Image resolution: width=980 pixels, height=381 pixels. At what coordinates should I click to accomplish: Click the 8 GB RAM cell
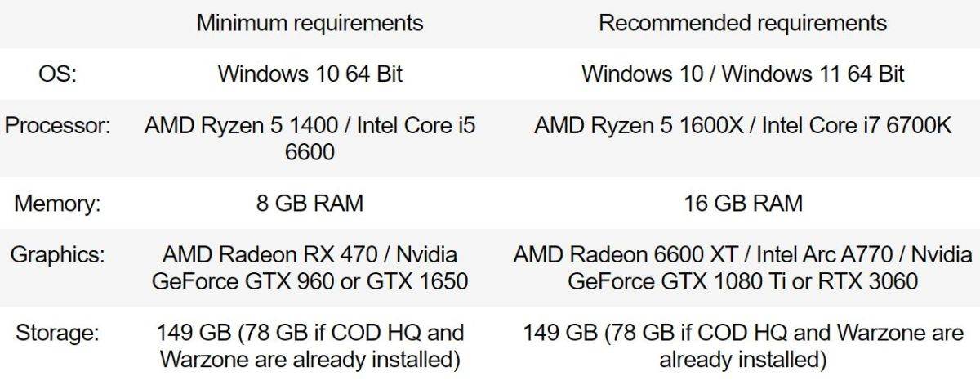[x=310, y=202]
